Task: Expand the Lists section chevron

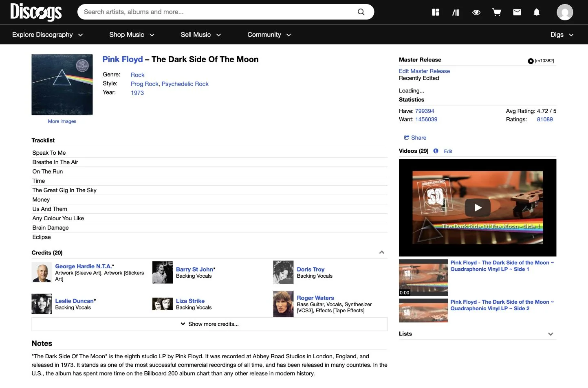Action: [551, 334]
